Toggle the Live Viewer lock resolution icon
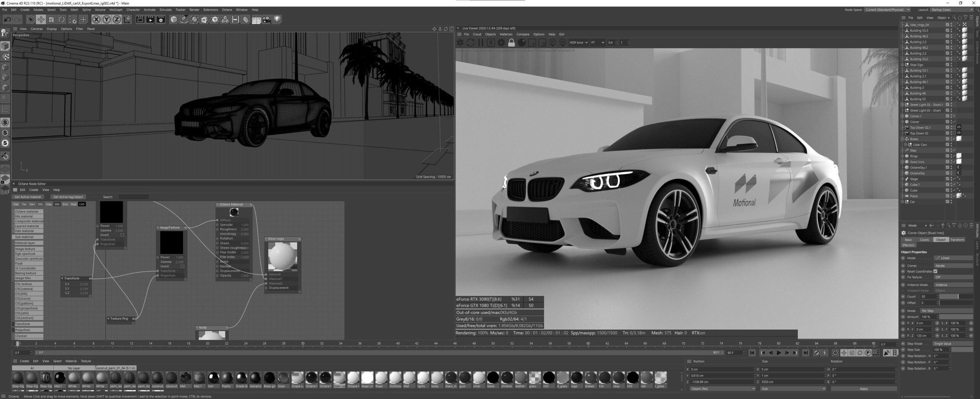The image size is (980, 399). click(511, 43)
